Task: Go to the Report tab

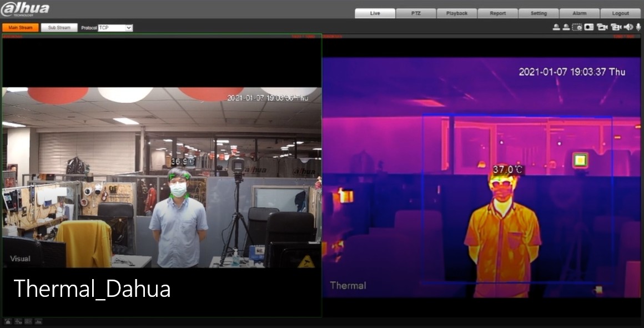Action: (498, 13)
